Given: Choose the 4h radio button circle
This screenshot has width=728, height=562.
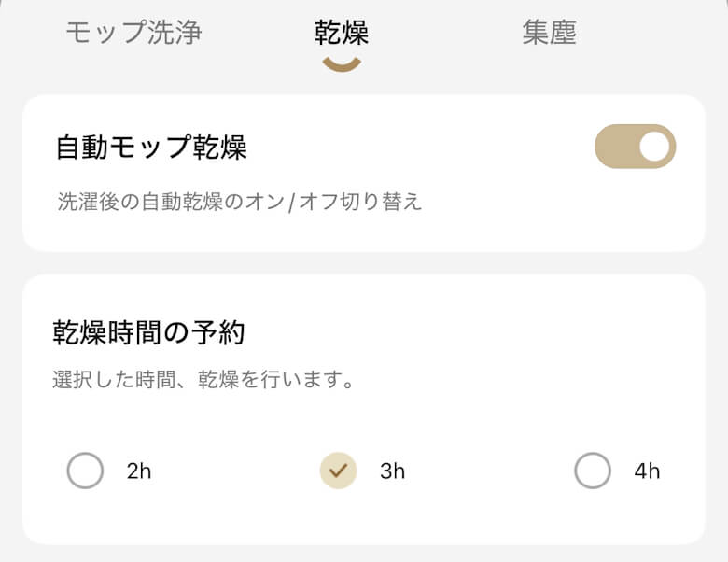Looking at the screenshot, I should [x=592, y=471].
